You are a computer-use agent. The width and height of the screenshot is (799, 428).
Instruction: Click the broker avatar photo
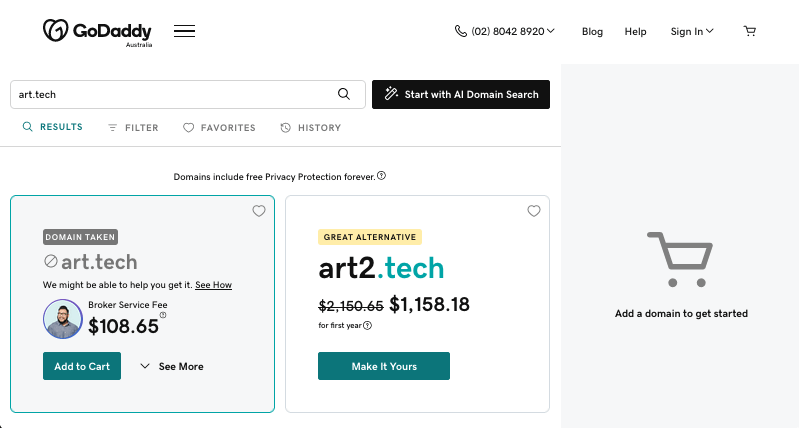(63, 319)
